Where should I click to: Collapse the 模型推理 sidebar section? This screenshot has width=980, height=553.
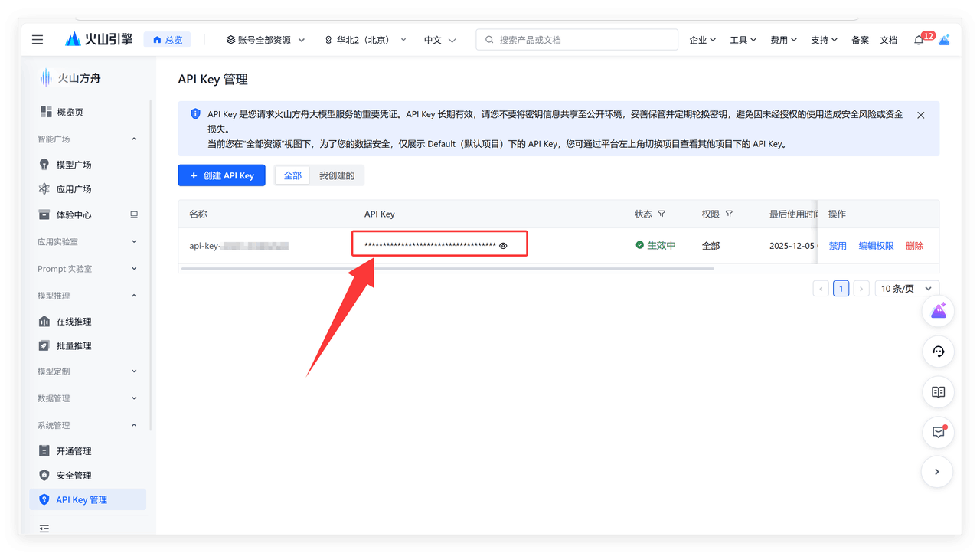tap(87, 296)
